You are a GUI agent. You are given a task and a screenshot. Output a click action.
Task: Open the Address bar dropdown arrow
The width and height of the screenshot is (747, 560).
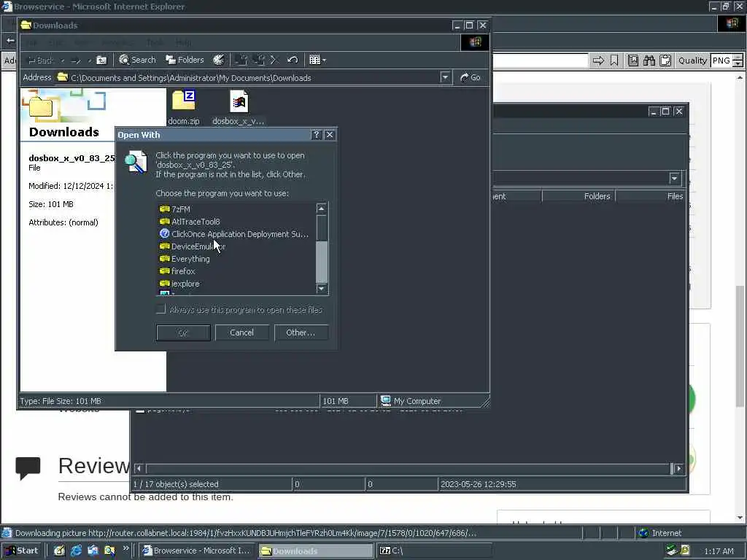445,77
